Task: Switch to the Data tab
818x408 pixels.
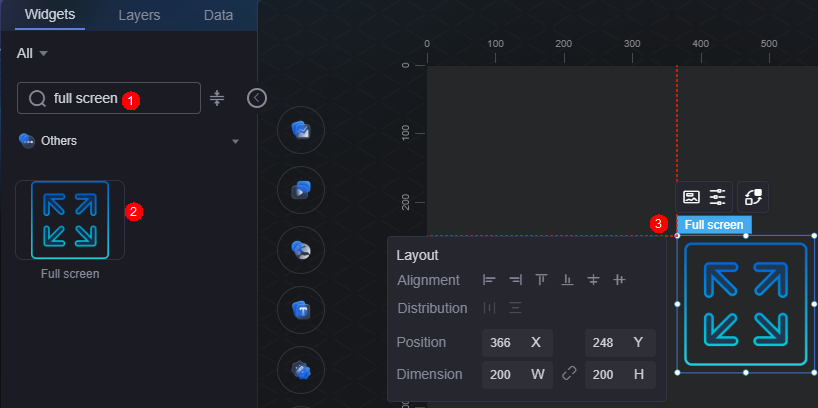Action: pyautogui.click(x=218, y=16)
